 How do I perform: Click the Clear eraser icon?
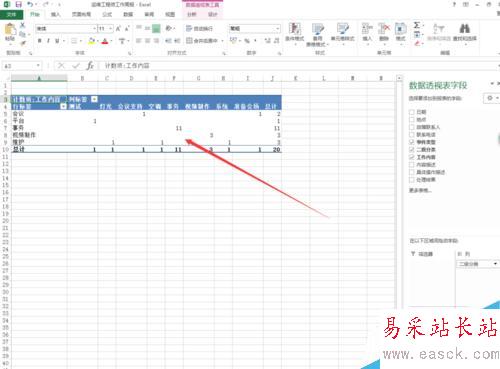[417, 43]
